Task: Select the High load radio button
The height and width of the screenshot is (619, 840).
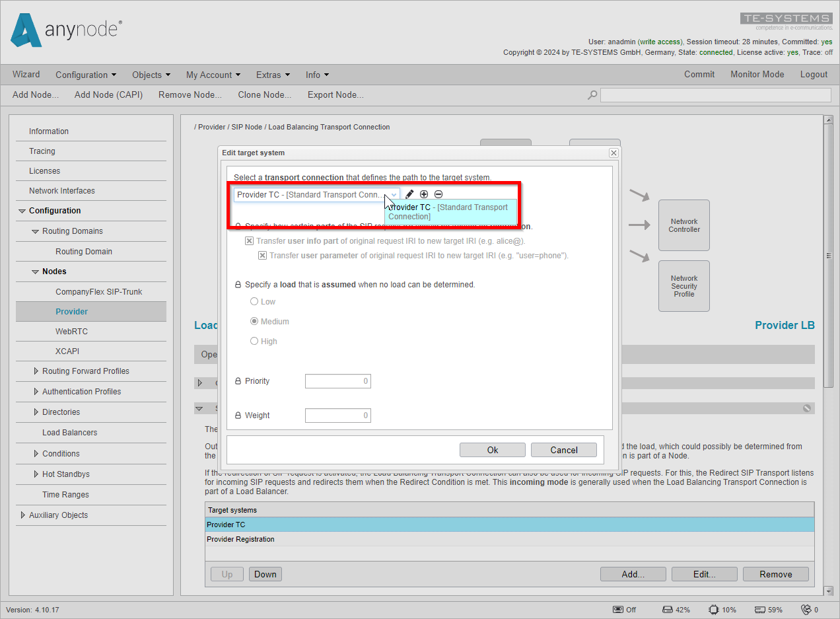Action: (x=254, y=341)
